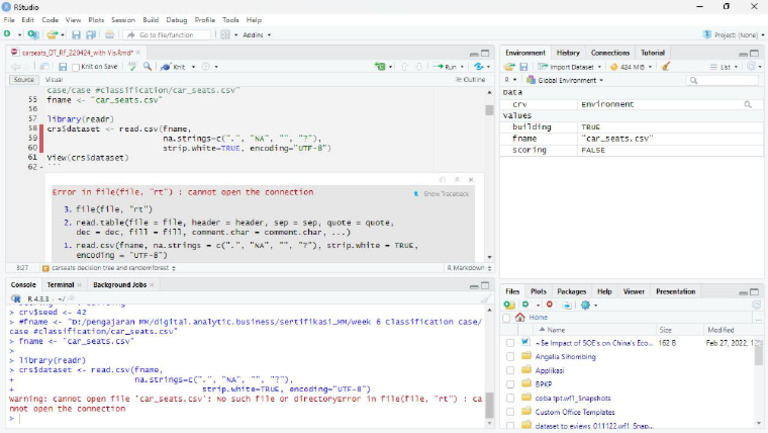Screen dimensions: 768x433
Task: Open the Import Dataset dropdown
Action: (x=571, y=67)
